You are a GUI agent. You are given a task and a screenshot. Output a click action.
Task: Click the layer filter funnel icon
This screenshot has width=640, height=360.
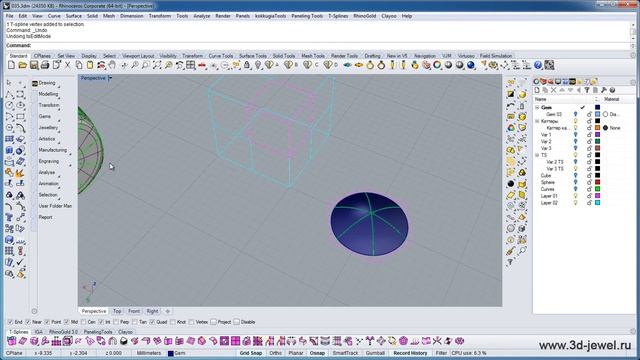tap(587, 90)
